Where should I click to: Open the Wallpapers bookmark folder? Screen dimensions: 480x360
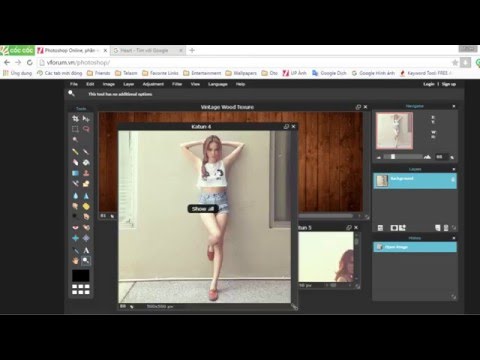click(x=241, y=73)
